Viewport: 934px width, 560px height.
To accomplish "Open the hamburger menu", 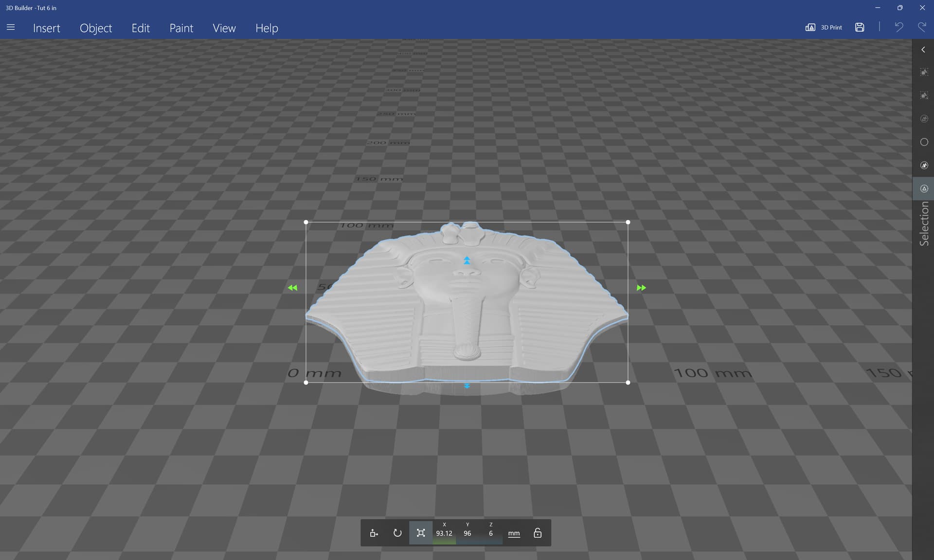I will click(x=11, y=28).
